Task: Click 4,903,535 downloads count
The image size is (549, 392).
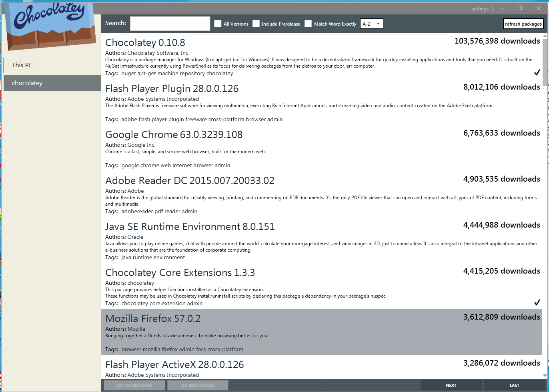Action: pos(502,179)
